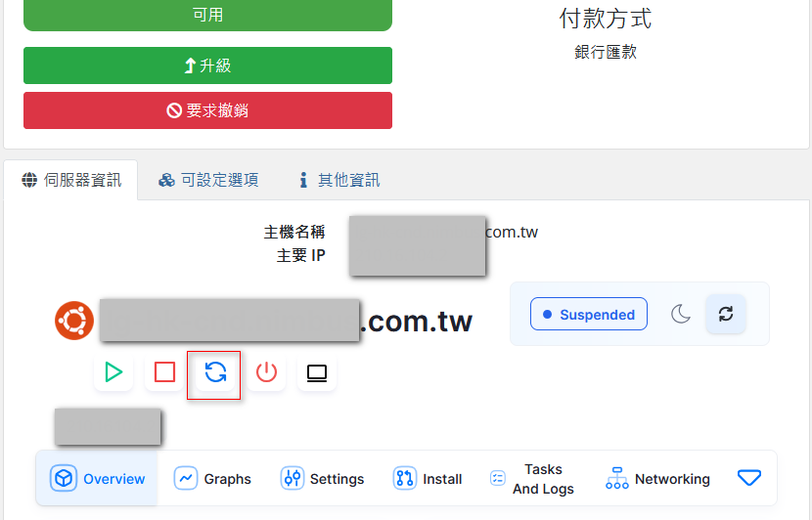Click the red power off icon

tap(266, 372)
